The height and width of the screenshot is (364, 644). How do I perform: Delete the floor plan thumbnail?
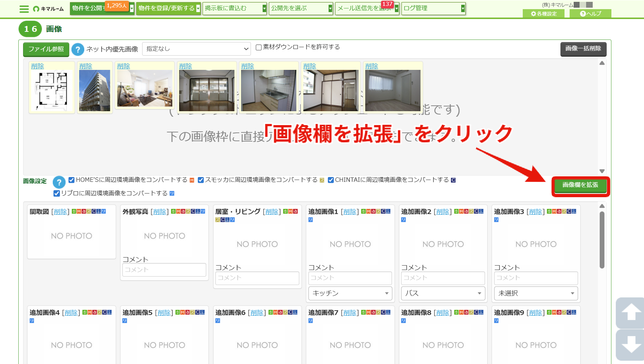tap(37, 66)
